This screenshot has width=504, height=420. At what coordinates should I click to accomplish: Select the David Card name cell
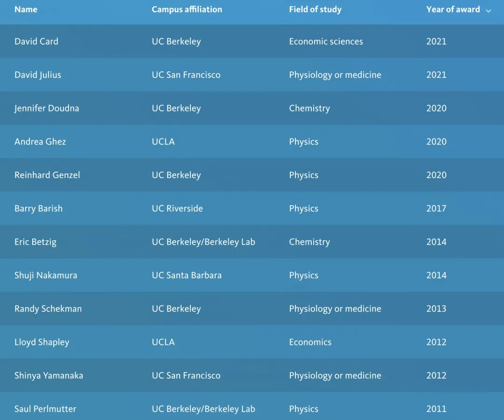36,41
